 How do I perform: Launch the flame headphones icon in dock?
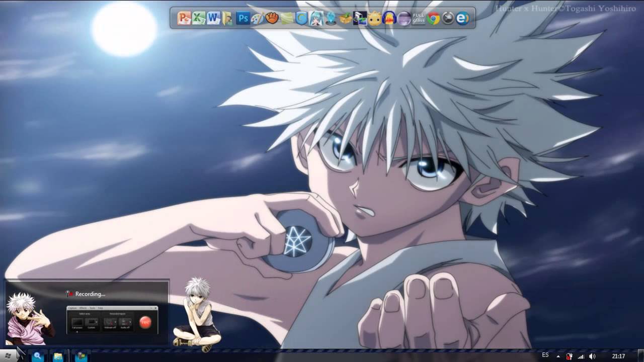pyautogui.click(x=389, y=19)
